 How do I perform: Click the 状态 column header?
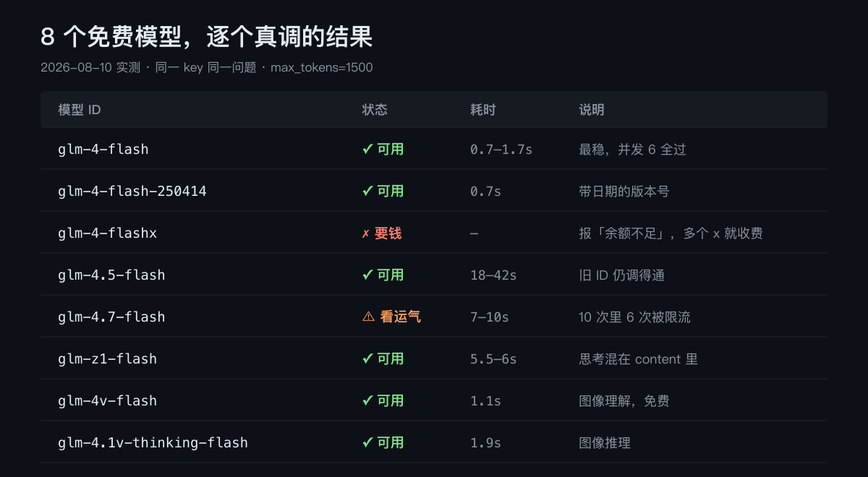(x=375, y=110)
